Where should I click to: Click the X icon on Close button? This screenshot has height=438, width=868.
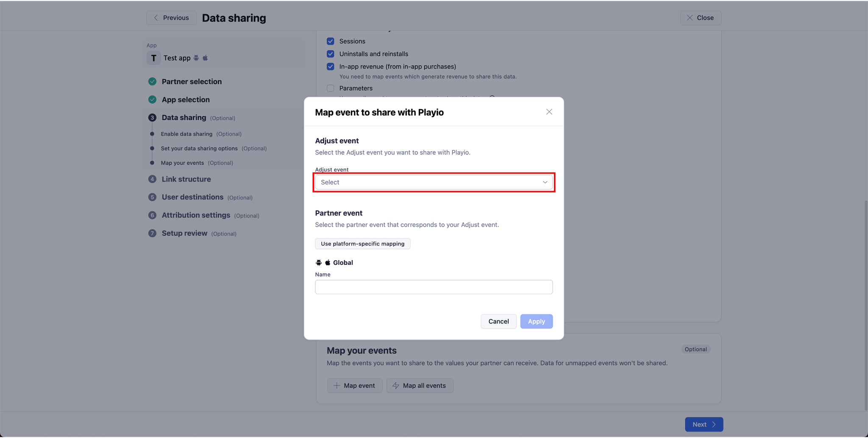point(690,18)
